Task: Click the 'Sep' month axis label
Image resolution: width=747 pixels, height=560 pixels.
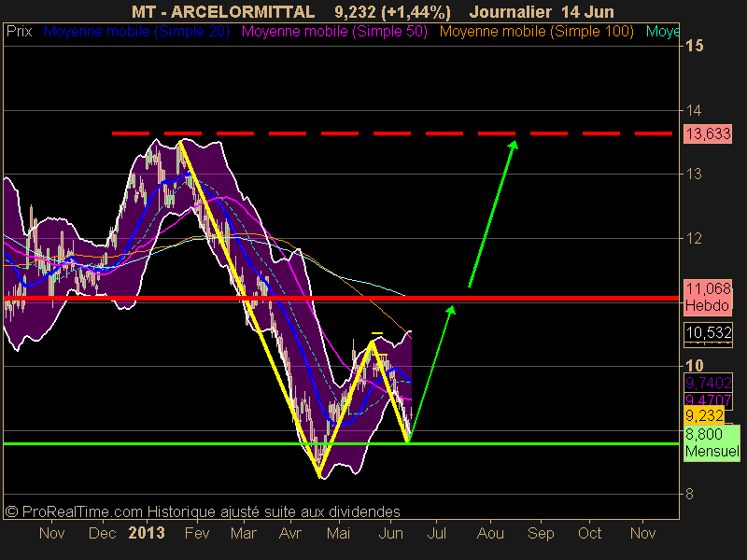Action: coord(541,533)
